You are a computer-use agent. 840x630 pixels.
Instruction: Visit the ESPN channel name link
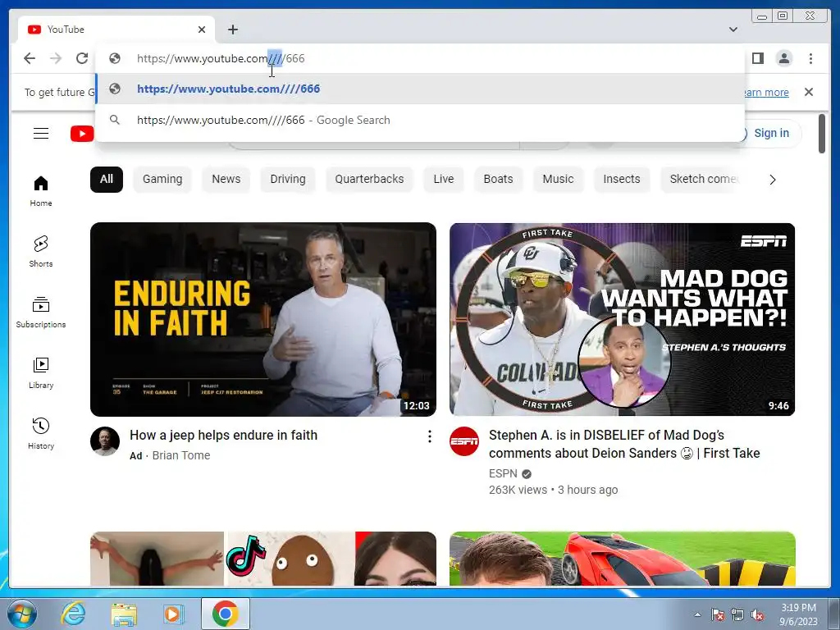pos(503,473)
